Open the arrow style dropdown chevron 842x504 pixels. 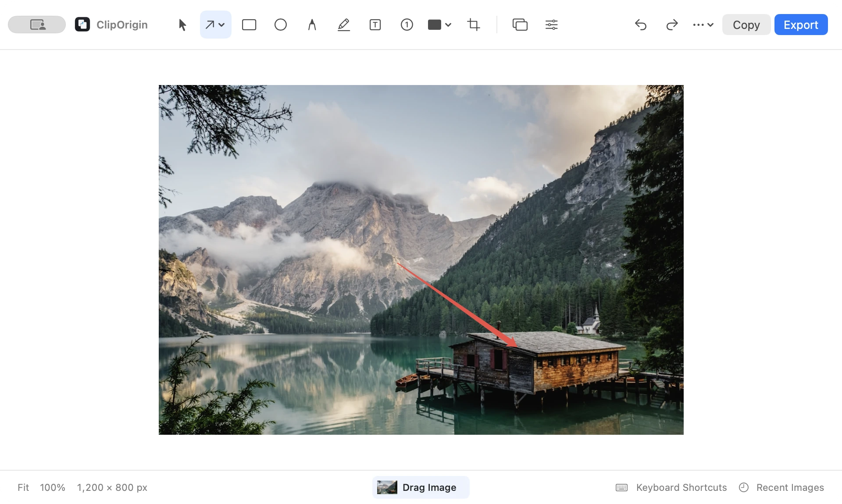click(x=222, y=25)
